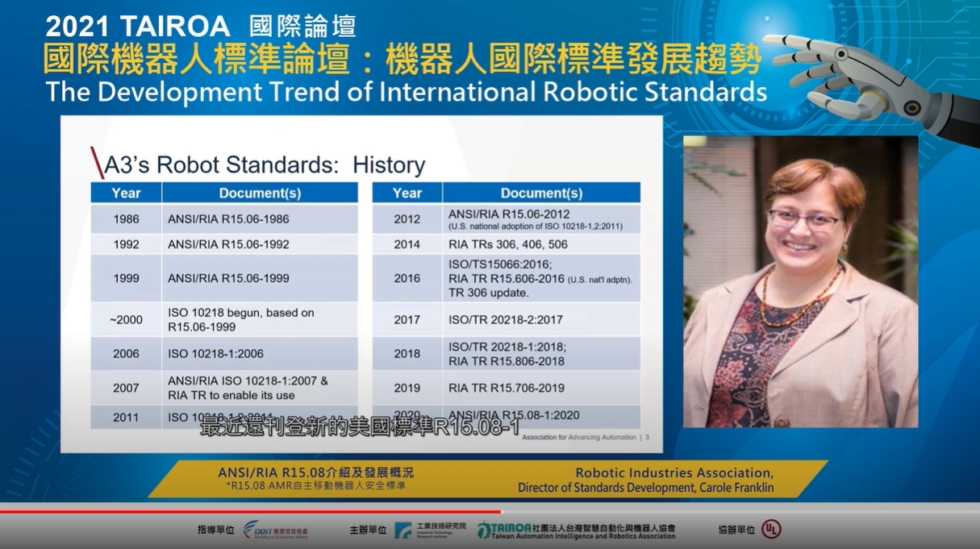980x549 pixels.
Task: Select the "2019" year cell
Action: click(x=407, y=388)
